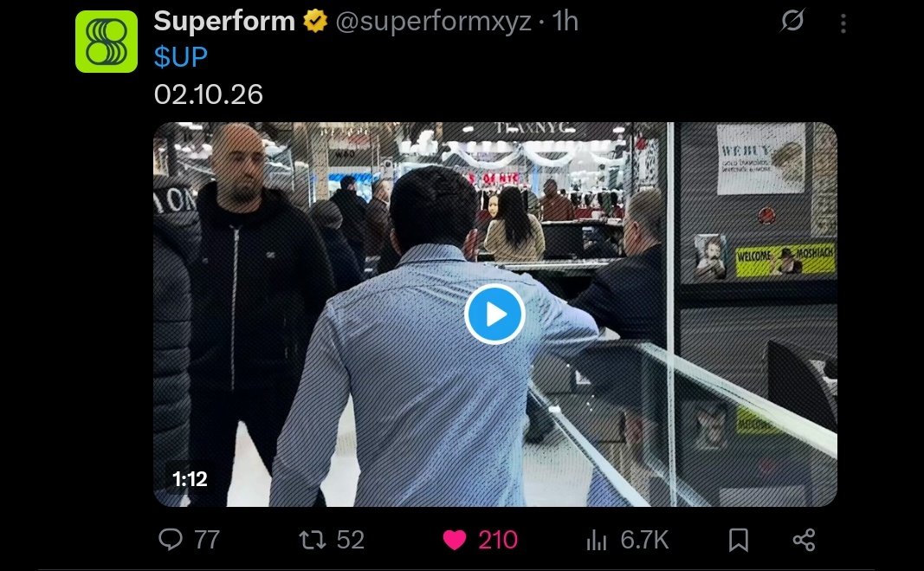
Task: Click the 1:12 video duration label
Action: click(x=190, y=478)
